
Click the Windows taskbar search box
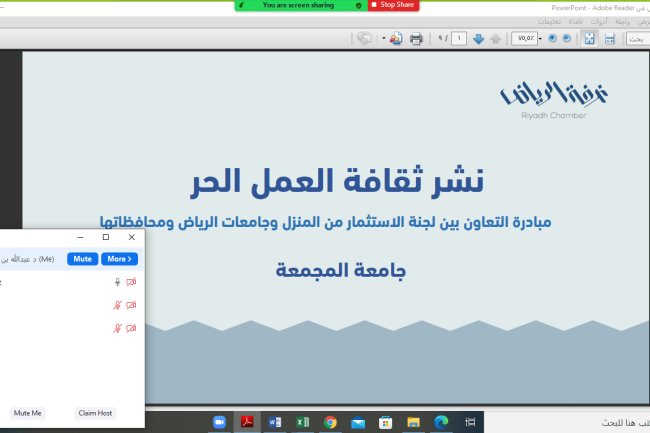pos(567,422)
